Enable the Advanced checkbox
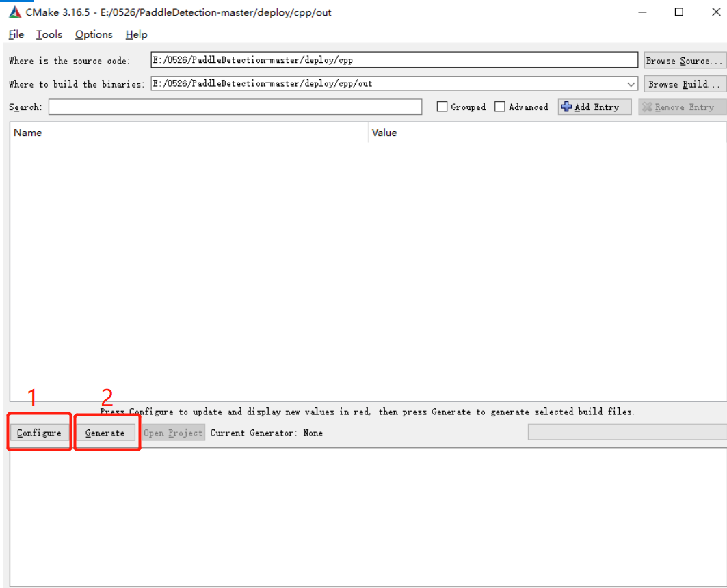This screenshot has width=727, height=588. (x=500, y=107)
